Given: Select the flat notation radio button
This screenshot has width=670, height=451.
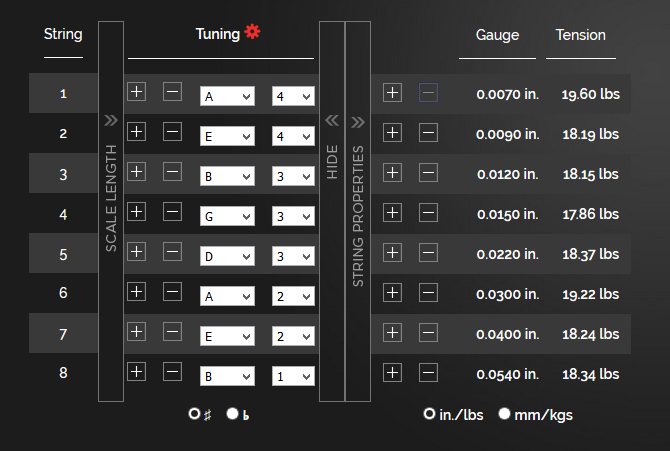Looking at the screenshot, I should click(232, 414).
